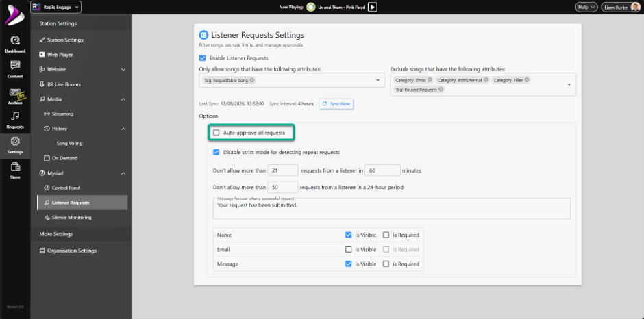This screenshot has height=319, width=644.
Task: Collapse the History section chevron
Action: [123, 129]
